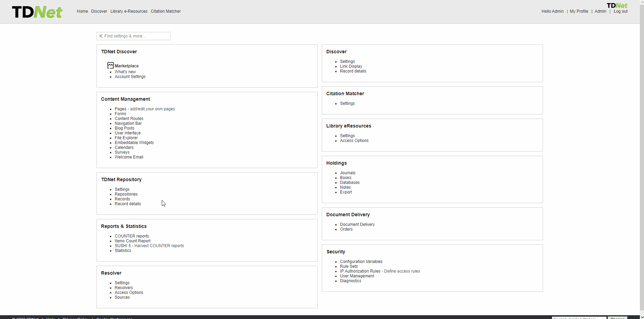The height and width of the screenshot is (319, 644).
Task: Open Pages in Content Management
Action: tap(121, 109)
